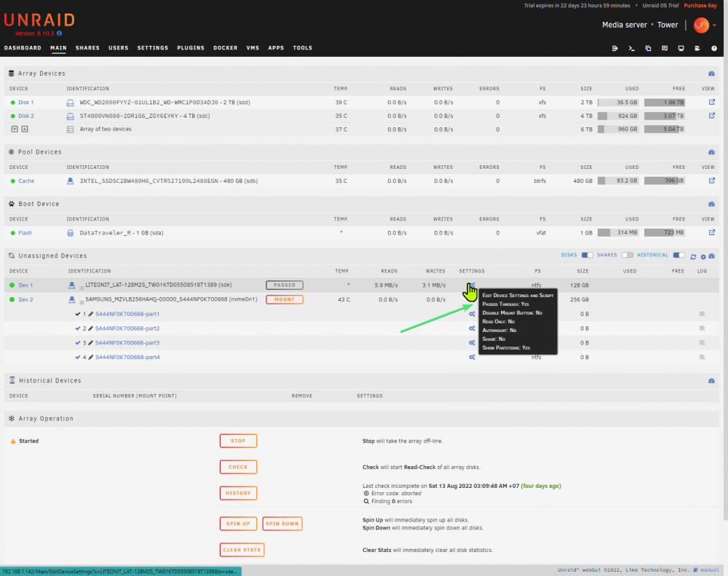
Task: Open the TOOLS tab
Action: 303,48
